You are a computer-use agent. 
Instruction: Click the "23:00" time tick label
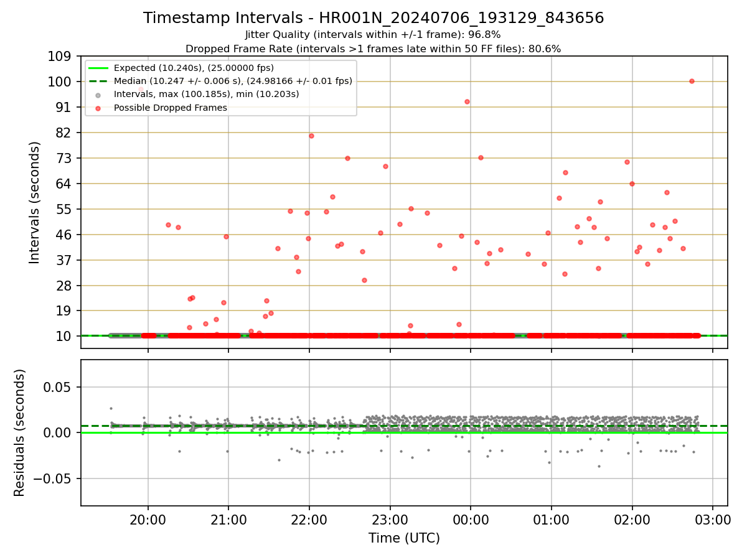click(390, 520)
